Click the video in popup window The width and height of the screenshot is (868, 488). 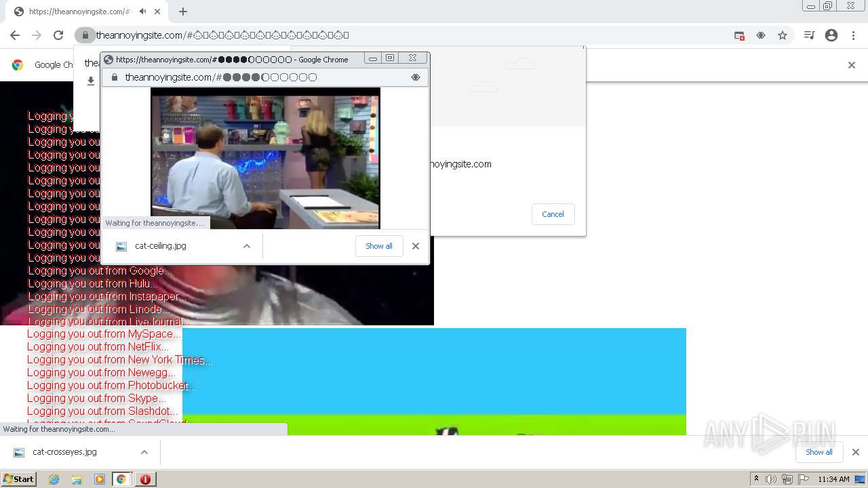click(265, 159)
